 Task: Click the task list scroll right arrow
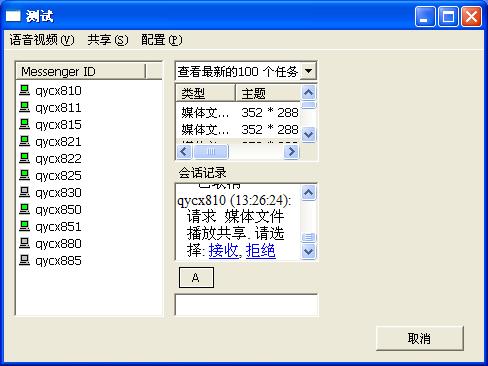pyautogui.click(x=291, y=152)
